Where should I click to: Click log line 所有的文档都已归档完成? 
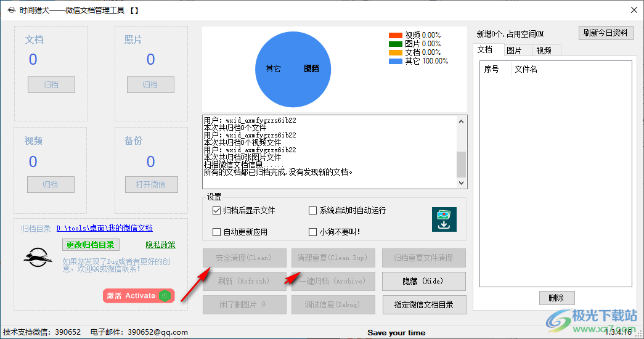point(278,172)
